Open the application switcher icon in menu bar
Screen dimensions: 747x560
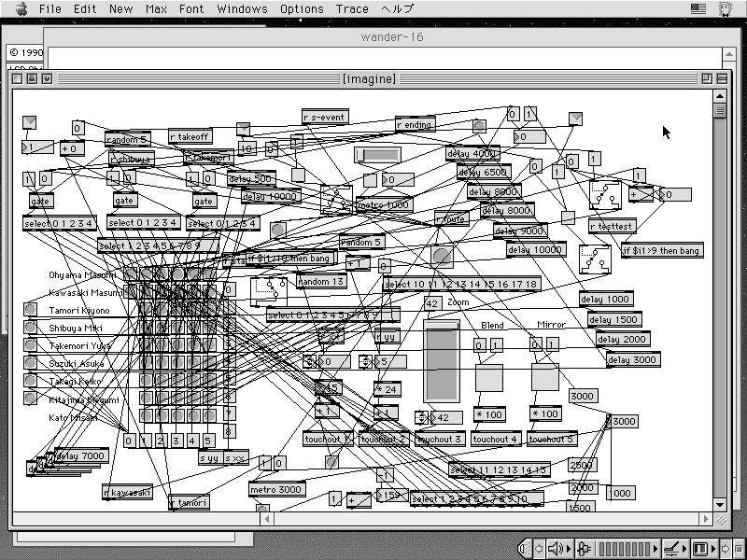(726, 8)
